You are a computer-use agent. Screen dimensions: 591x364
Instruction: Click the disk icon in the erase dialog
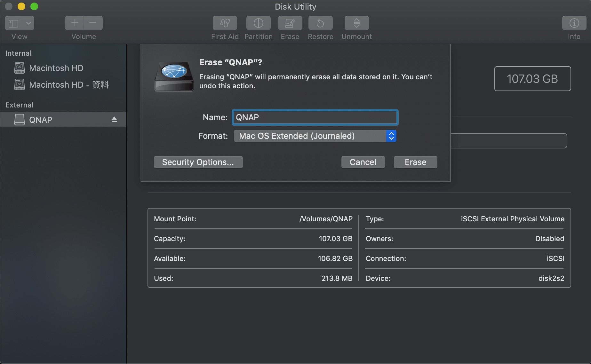pyautogui.click(x=174, y=77)
